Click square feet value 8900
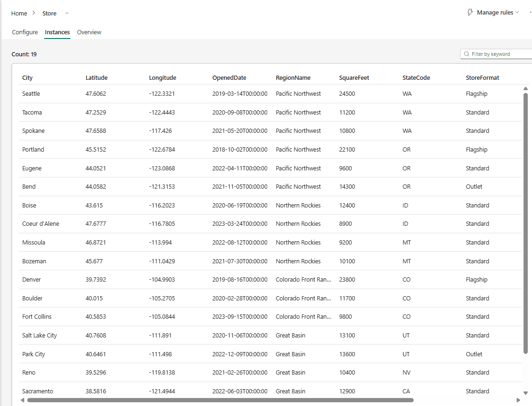 pos(346,224)
